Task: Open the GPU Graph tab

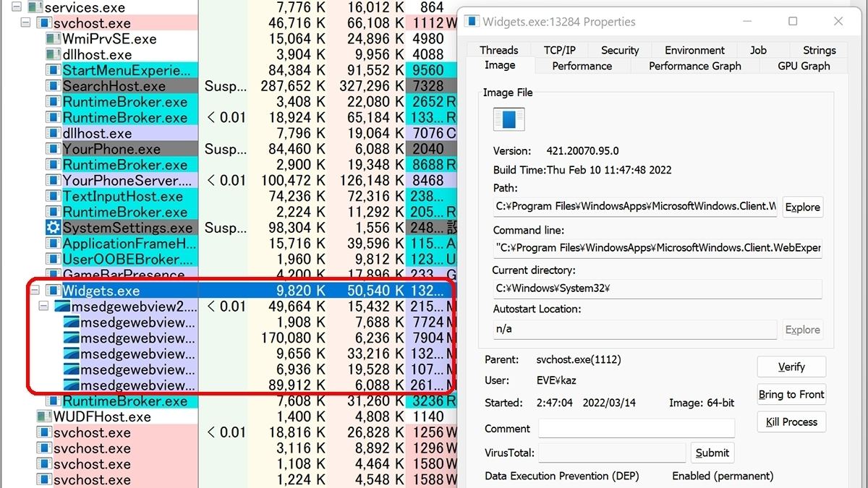Action: click(x=804, y=66)
